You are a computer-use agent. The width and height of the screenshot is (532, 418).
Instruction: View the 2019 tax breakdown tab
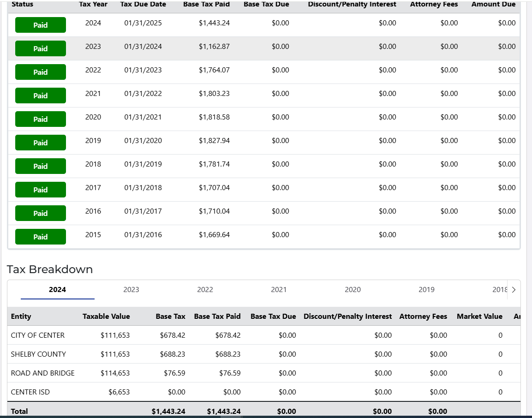coord(426,290)
